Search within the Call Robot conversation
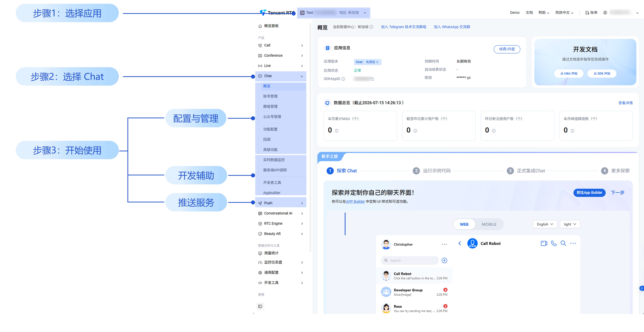This screenshot has width=644, height=332. point(563,243)
